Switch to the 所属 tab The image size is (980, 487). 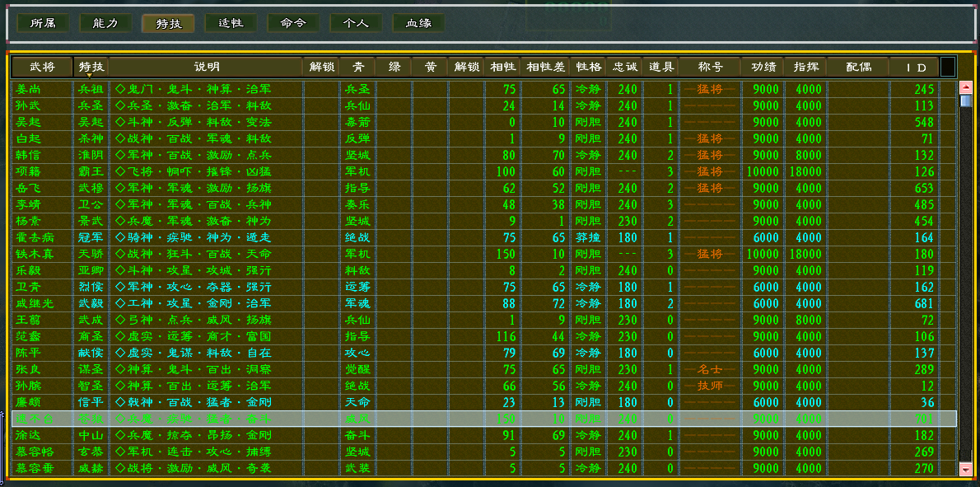pos(43,23)
